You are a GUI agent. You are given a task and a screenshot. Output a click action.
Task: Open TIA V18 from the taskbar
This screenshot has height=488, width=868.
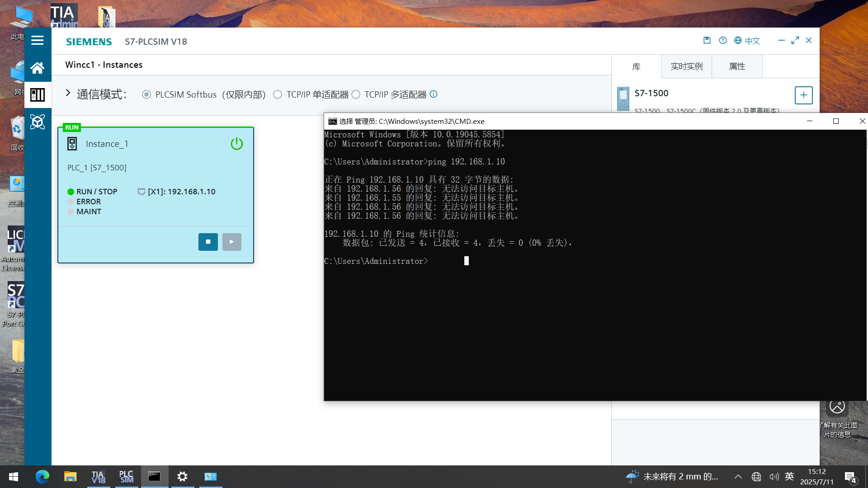(98, 477)
